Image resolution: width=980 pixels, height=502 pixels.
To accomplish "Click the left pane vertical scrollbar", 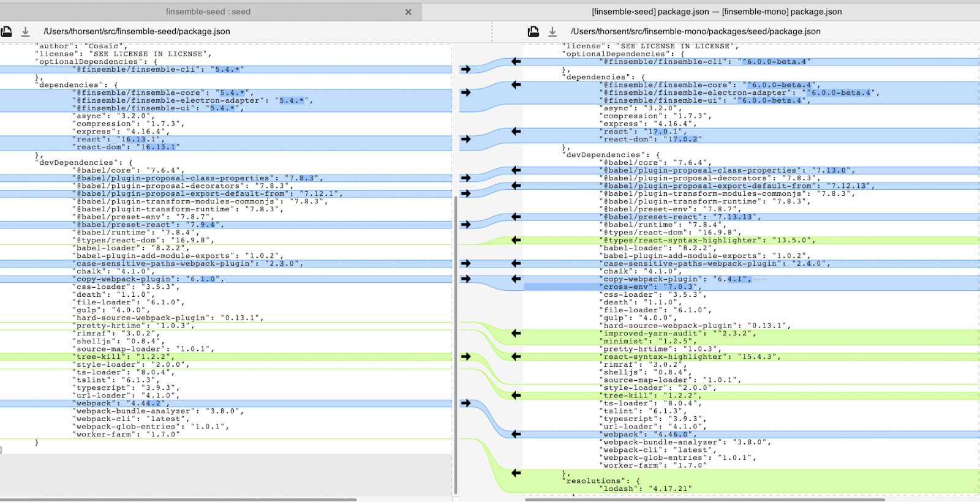I will [456, 345].
